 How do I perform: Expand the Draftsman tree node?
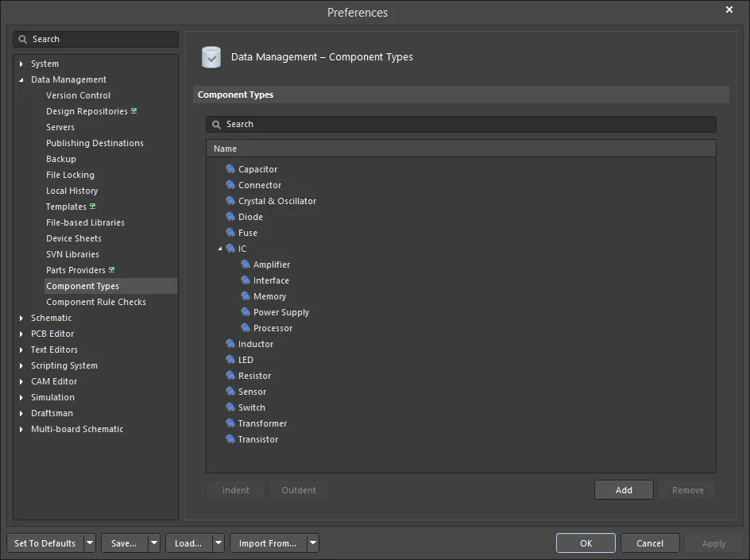click(21, 413)
